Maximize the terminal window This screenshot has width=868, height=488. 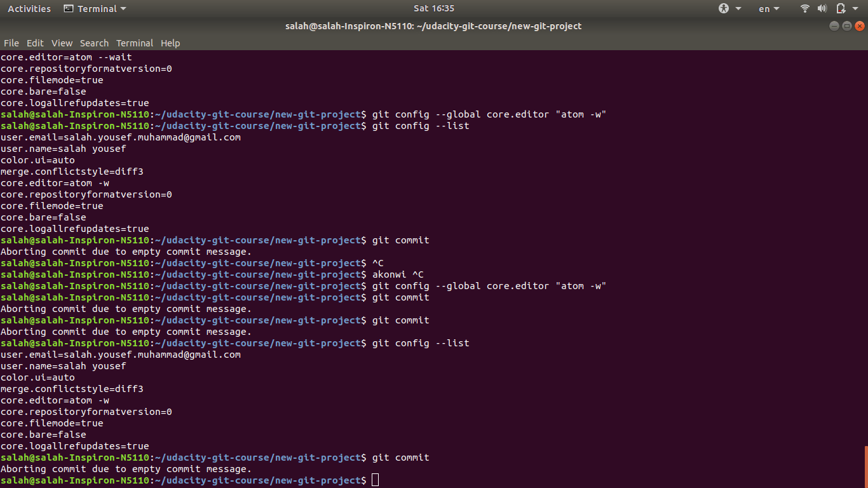tap(847, 26)
